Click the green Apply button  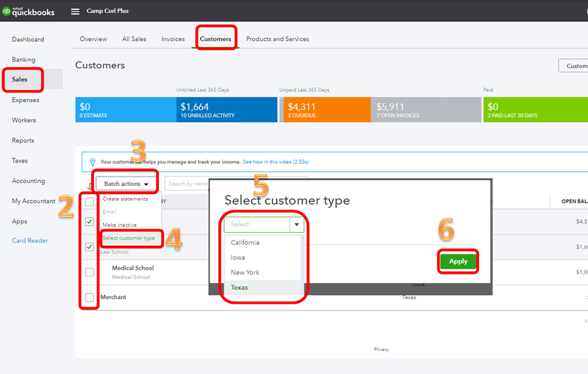(458, 262)
